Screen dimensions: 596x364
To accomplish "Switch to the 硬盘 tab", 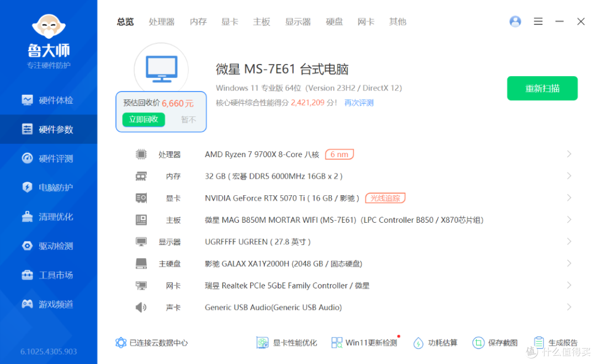I will 334,22.
